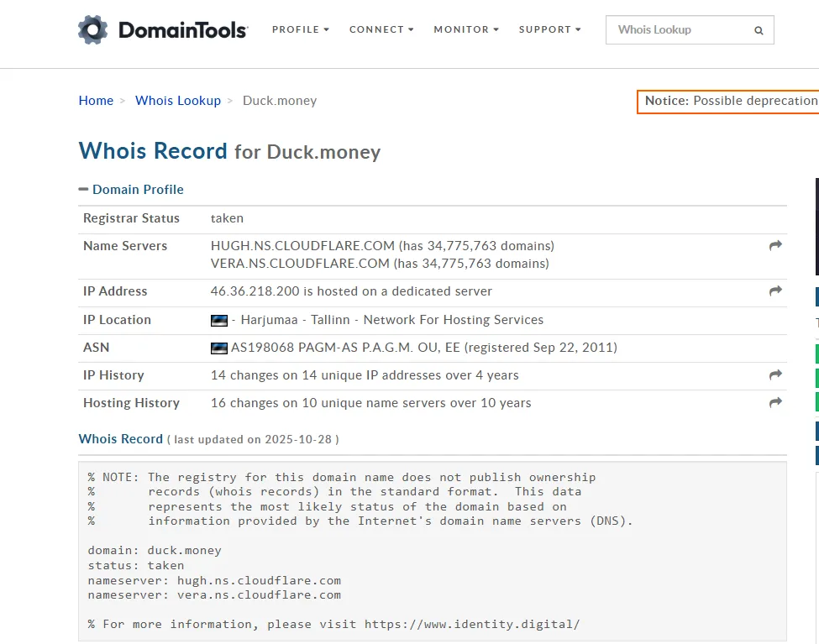
Task: Click the Registrar Status row label
Action: click(131, 217)
